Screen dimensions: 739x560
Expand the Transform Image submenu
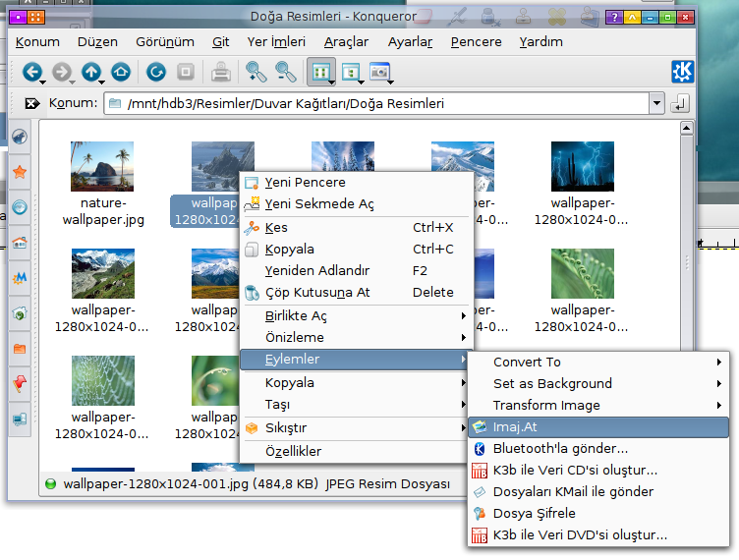[598, 406]
